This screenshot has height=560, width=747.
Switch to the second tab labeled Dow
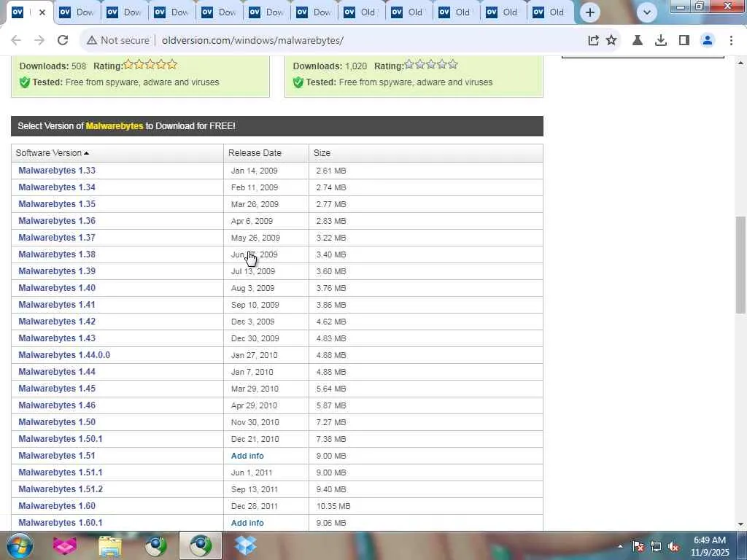click(77, 12)
